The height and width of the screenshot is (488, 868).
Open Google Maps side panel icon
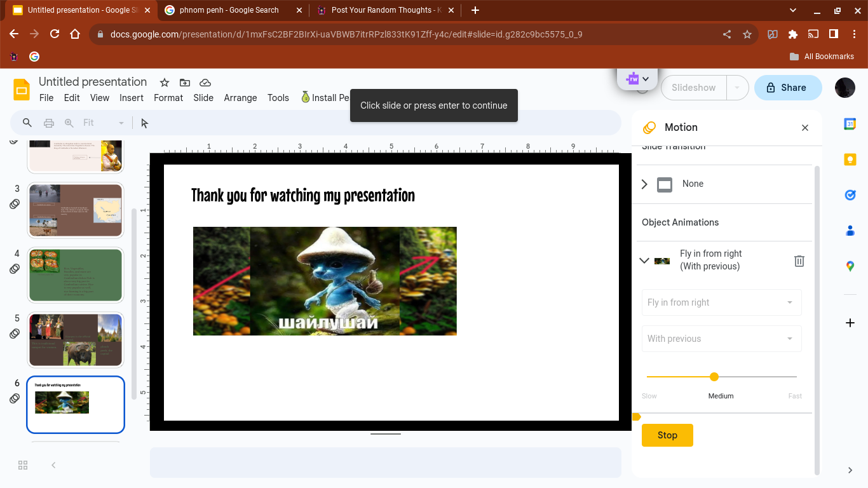[x=850, y=266]
